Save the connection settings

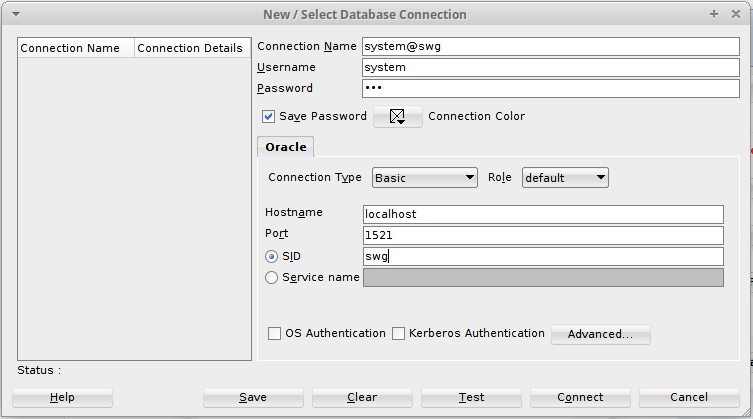click(x=253, y=397)
